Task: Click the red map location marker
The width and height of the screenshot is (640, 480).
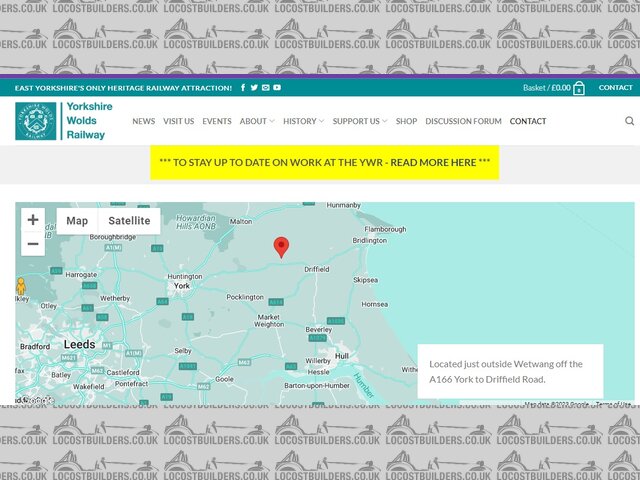Action: pos(282,247)
